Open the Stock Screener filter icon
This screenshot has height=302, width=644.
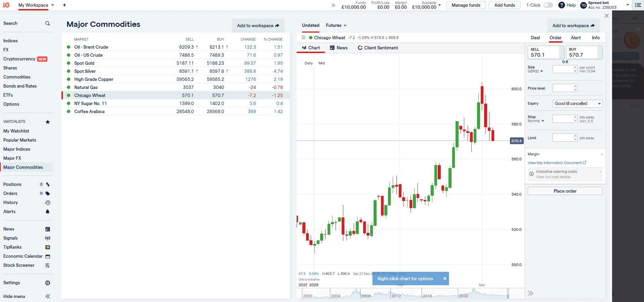47,265
